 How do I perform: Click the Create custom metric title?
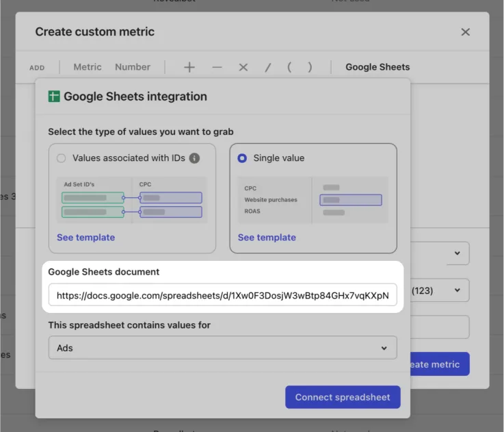(x=95, y=31)
